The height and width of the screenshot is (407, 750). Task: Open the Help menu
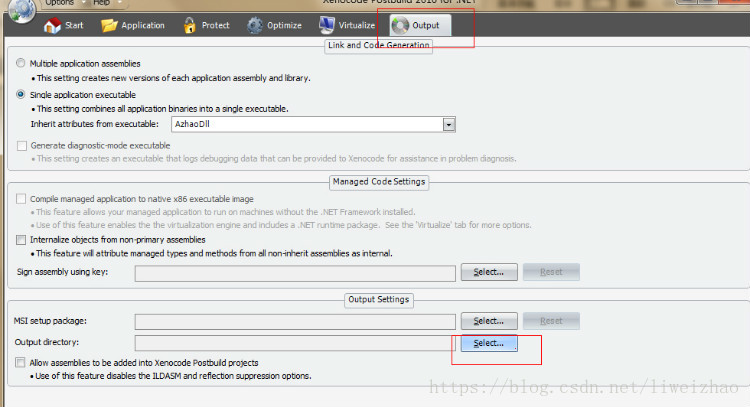click(x=101, y=3)
